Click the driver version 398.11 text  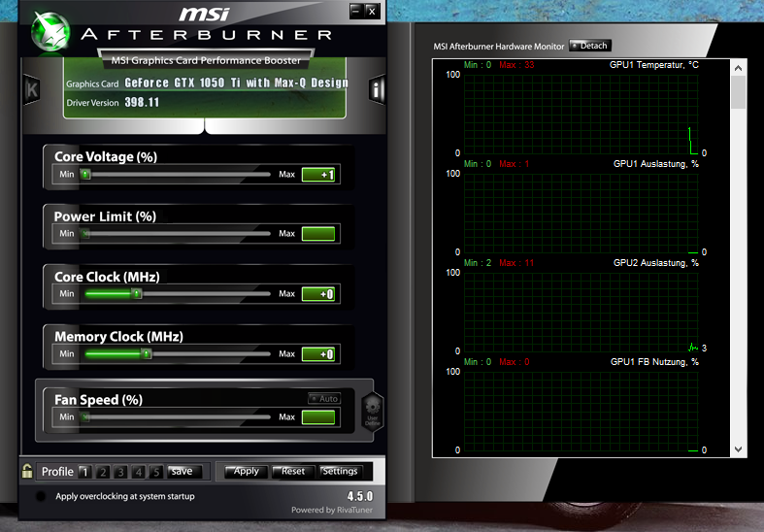point(142,102)
